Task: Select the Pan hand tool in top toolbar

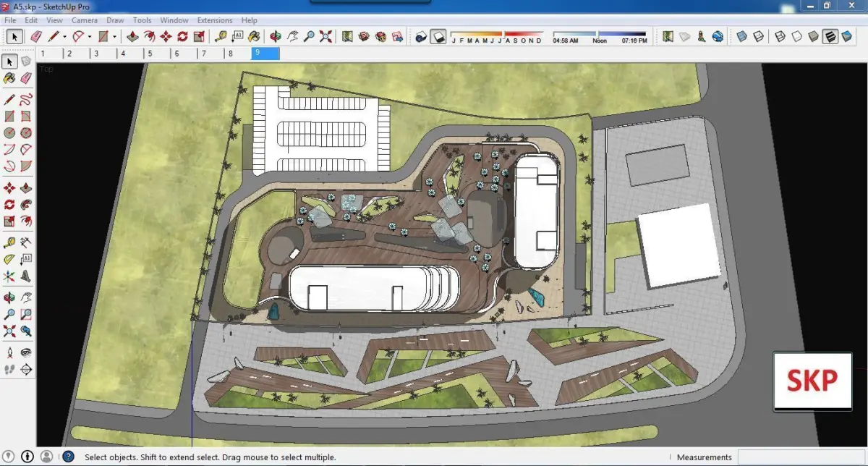Action: 292,36
